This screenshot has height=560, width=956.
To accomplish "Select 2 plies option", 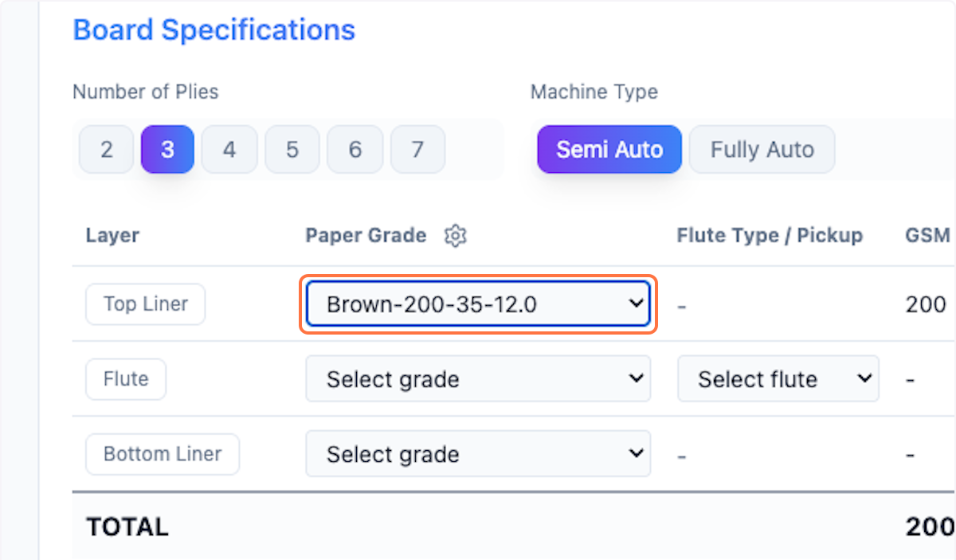I will (x=107, y=150).
